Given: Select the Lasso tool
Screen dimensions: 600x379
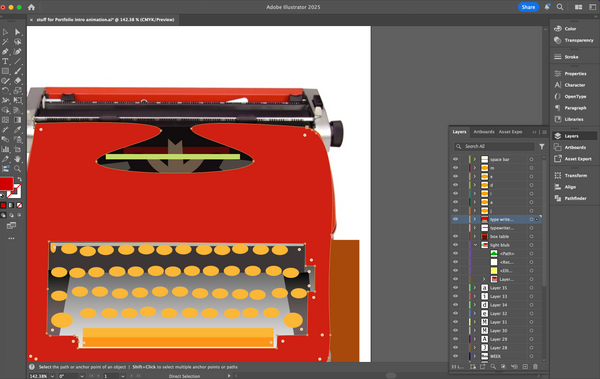Looking at the screenshot, I should click(18, 42).
